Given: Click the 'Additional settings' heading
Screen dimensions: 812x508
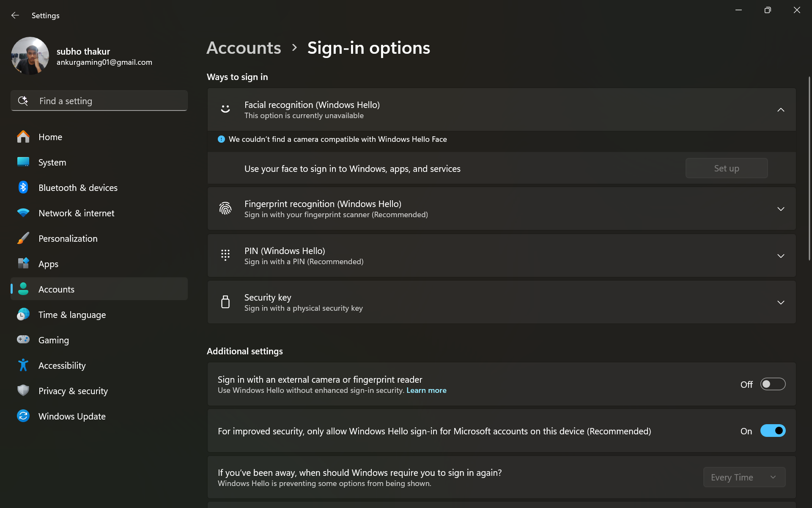Looking at the screenshot, I should click(x=245, y=351).
